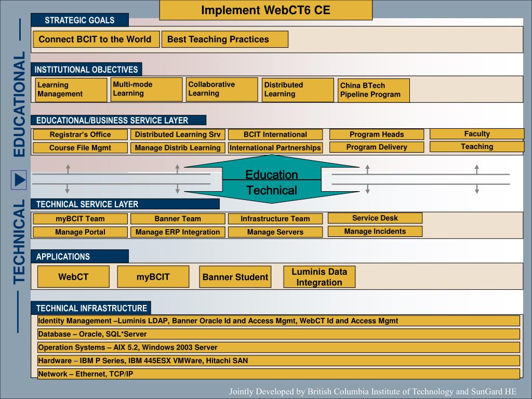Select Banner Team box

(178, 219)
